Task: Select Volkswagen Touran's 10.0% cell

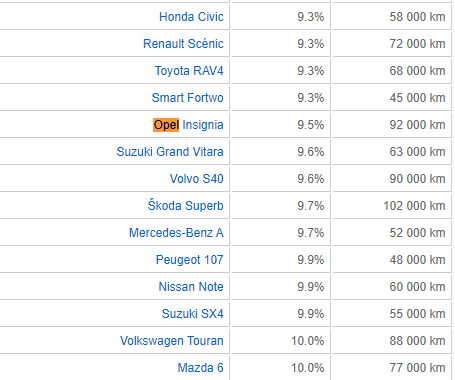Action: (281, 341)
